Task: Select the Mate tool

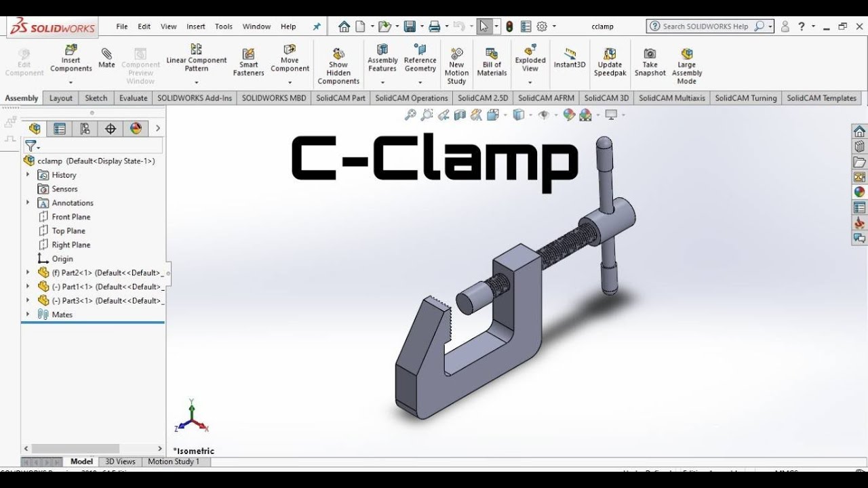Action: point(106,58)
